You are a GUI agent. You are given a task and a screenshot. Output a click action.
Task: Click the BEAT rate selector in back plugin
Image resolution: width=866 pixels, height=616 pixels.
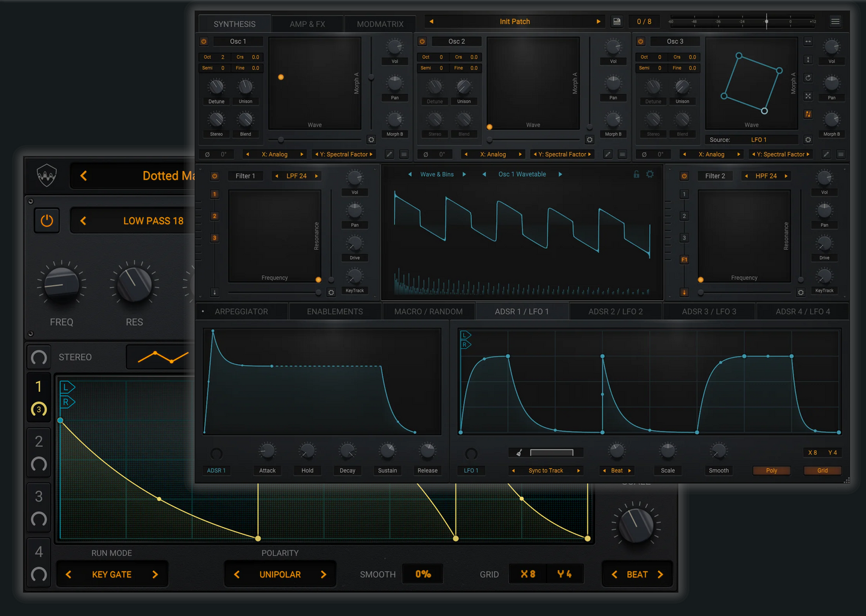coord(637,574)
